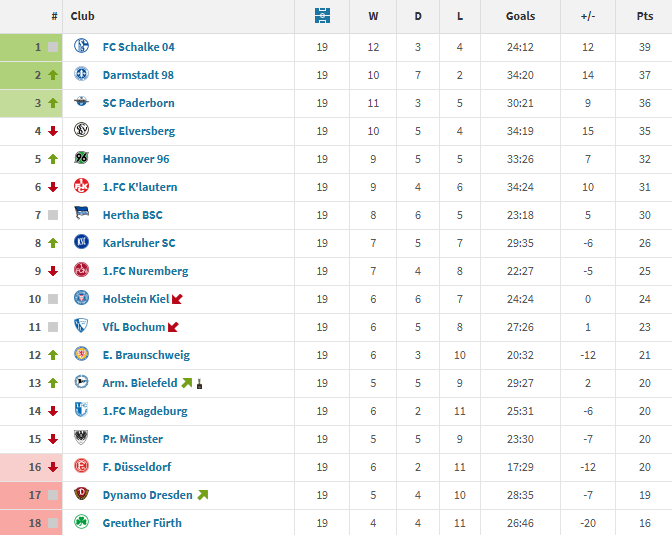Click the green arrow next to Arm. Bielefeld
Image resolution: width=672 pixels, height=535 pixels.
[187, 383]
